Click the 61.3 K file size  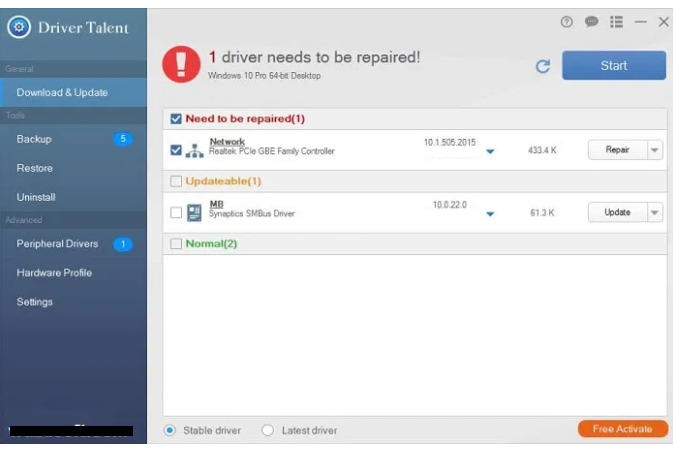542,213
